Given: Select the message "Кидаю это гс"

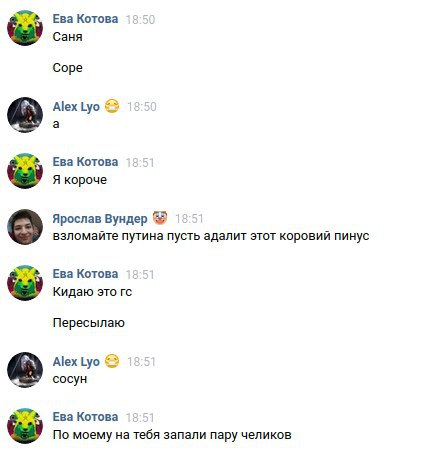Looking at the screenshot, I should click(x=92, y=292).
